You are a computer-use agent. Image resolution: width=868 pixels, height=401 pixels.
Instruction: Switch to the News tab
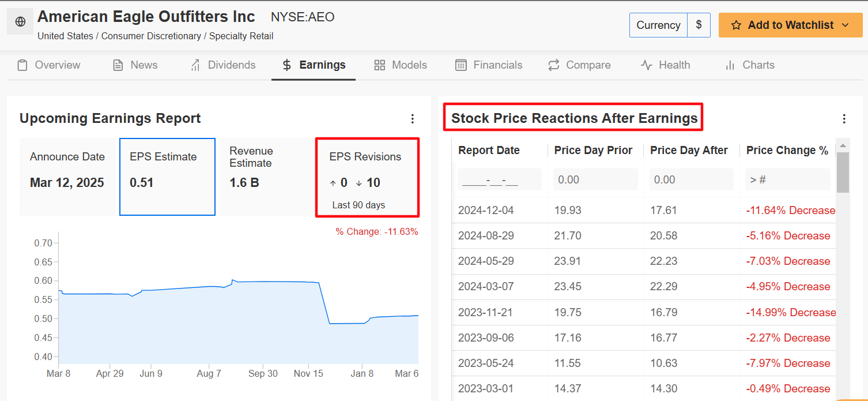tap(135, 65)
